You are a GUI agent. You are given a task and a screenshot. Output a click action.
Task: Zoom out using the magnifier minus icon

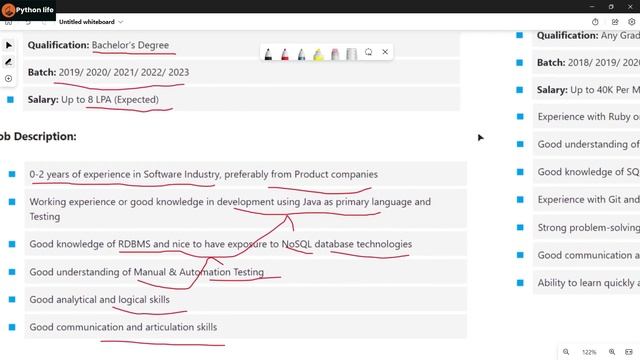566,352
